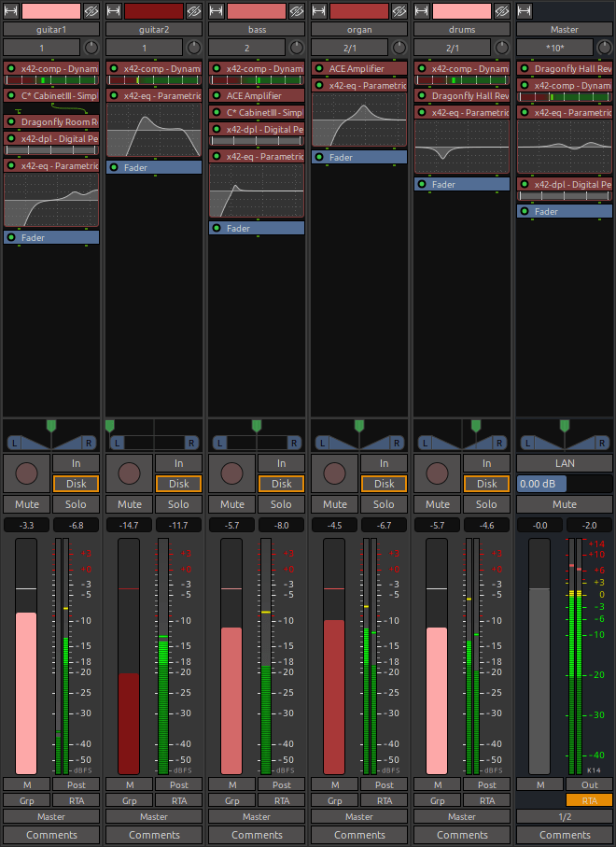Click the Master 0.00 dB gain field

pyautogui.click(x=541, y=484)
